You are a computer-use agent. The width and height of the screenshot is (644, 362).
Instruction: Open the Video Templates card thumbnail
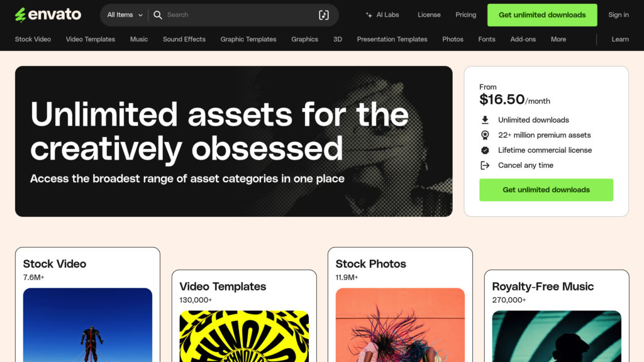click(244, 336)
